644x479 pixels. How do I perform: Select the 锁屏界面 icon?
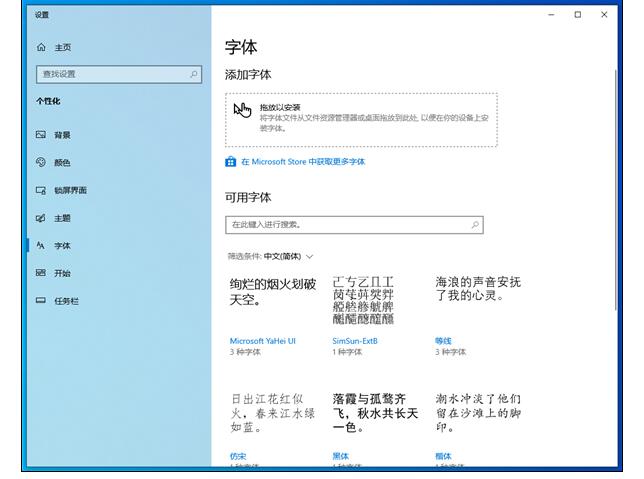click(41, 190)
